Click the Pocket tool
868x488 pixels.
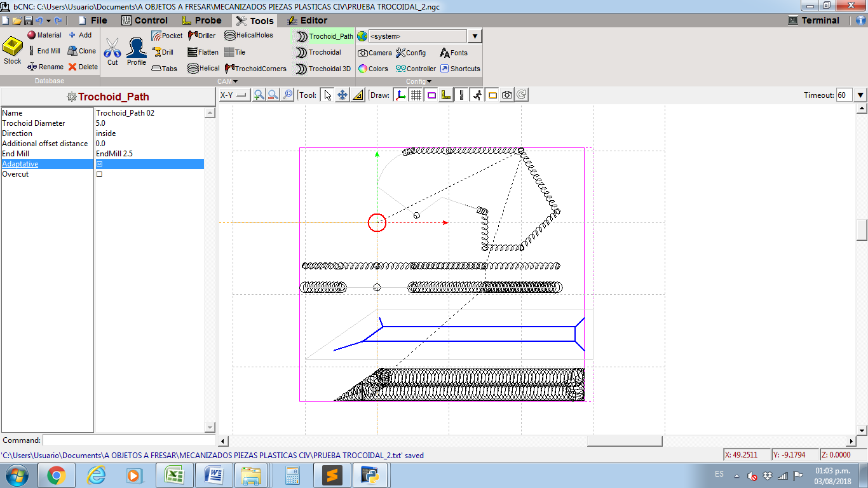(x=167, y=36)
